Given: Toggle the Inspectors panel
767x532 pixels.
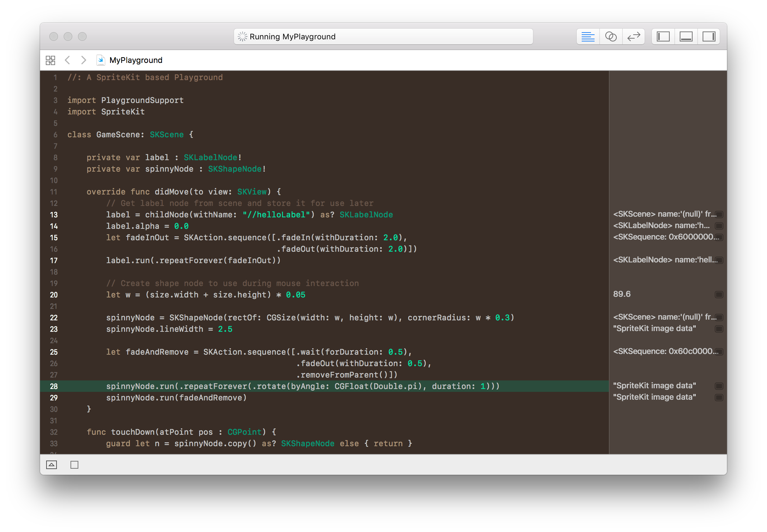Looking at the screenshot, I should (709, 36).
